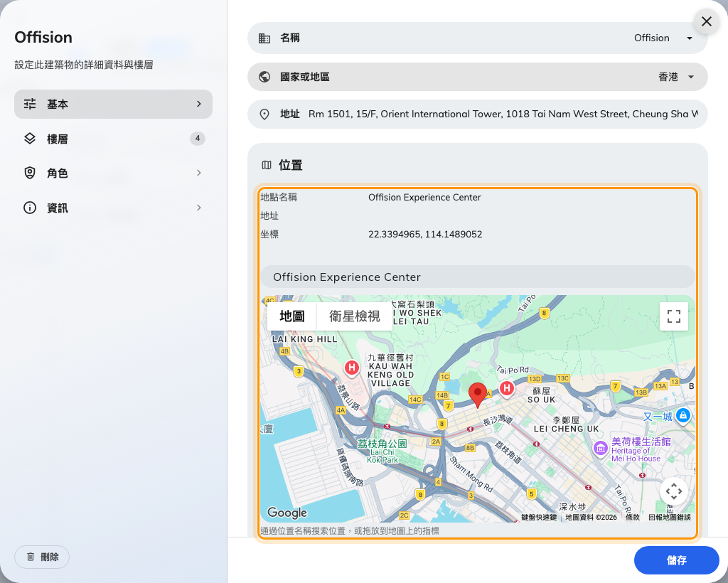This screenshot has width=728, height=583.
Task: Open the 名稱 Offision dropdown
Action: (x=477, y=38)
